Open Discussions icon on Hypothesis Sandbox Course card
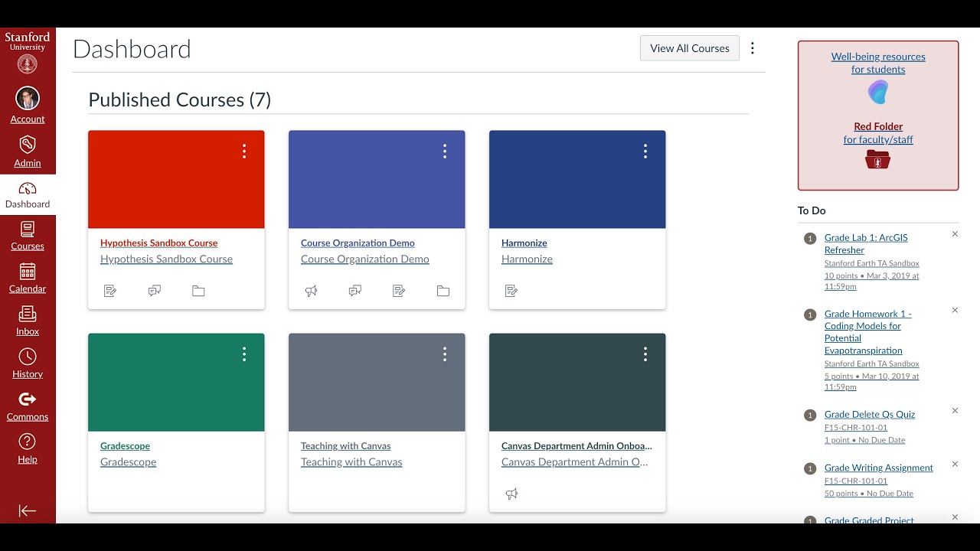 click(155, 291)
